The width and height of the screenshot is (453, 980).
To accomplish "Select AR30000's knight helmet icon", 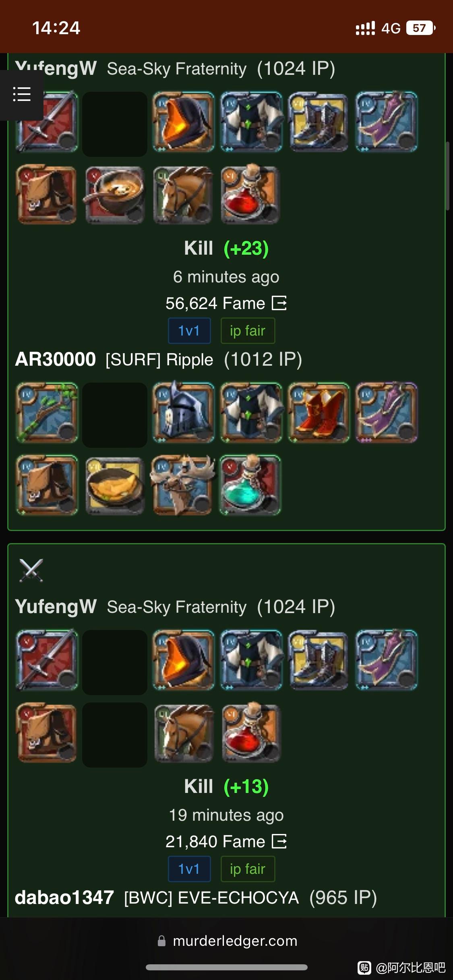I will (x=183, y=413).
